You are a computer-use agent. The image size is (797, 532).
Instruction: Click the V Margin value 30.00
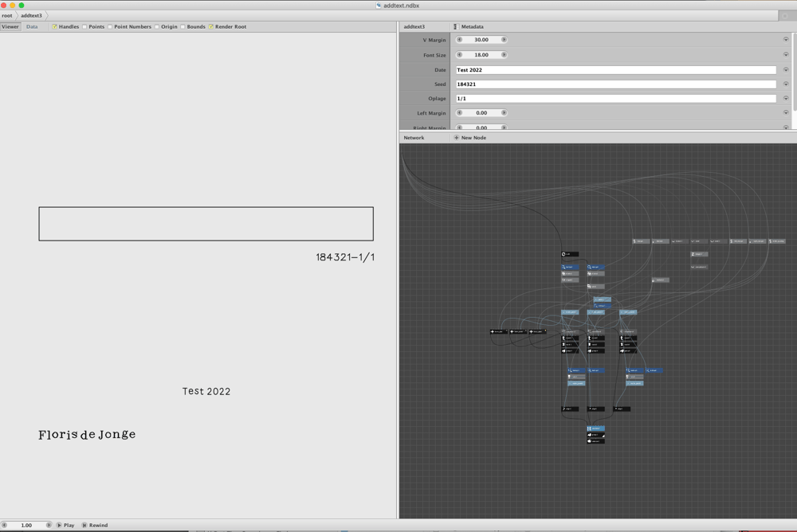(481, 40)
